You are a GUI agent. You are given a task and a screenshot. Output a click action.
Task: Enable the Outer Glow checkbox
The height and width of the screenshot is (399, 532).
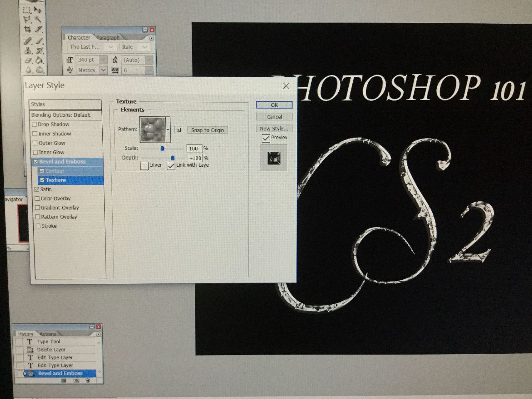(35, 143)
